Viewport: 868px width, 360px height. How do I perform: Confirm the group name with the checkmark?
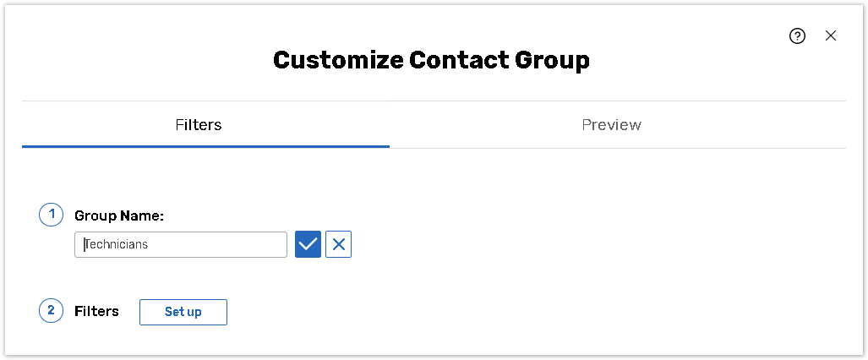pos(308,244)
